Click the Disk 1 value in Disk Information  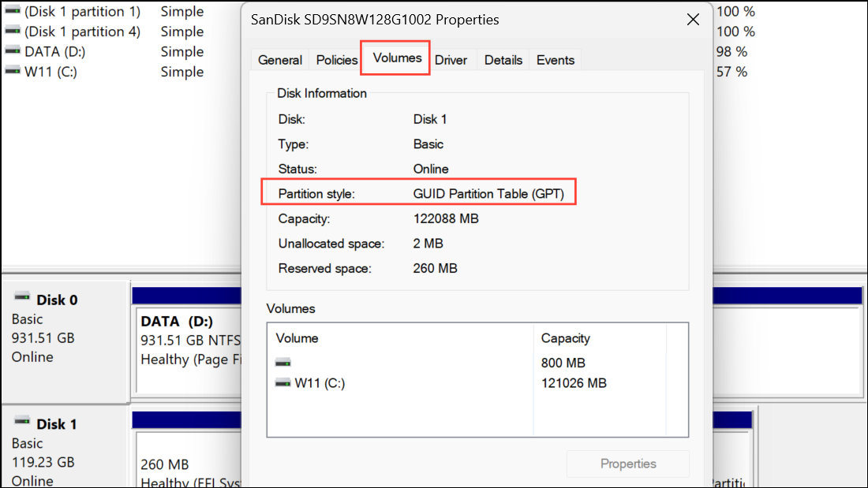(x=429, y=119)
